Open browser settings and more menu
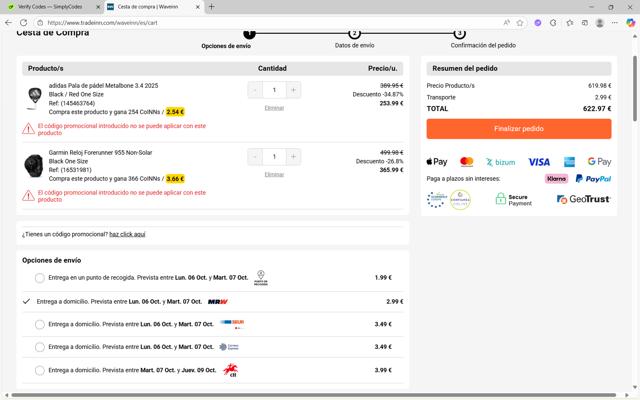 [615, 23]
